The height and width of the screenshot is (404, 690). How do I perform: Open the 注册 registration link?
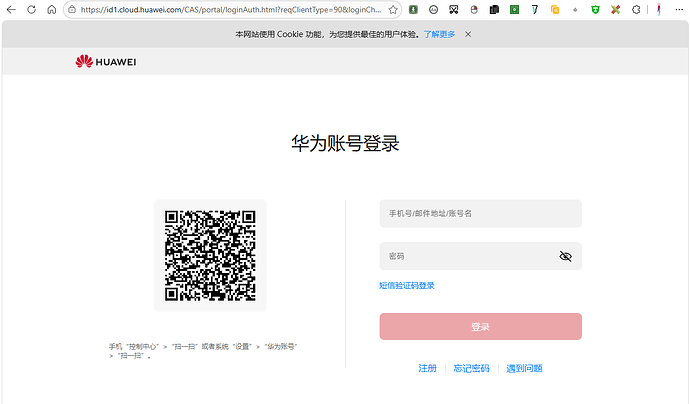[427, 368]
